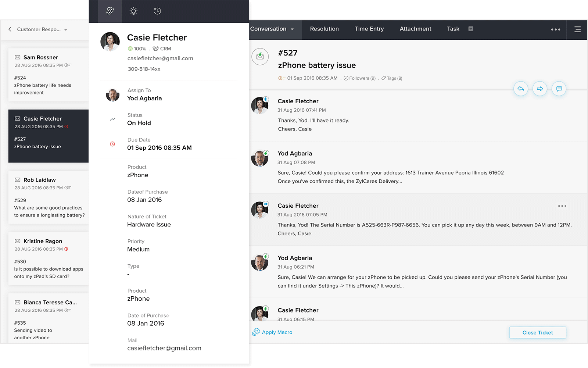The height and width of the screenshot is (368, 588).
Task: Click phone number 309-518-14xx
Action: point(144,69)
